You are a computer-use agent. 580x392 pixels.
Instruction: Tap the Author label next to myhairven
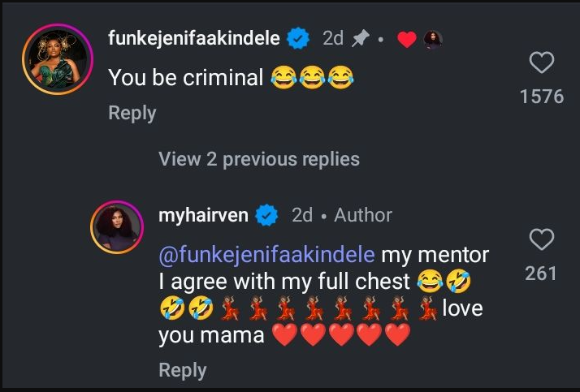tap(363, 215)
